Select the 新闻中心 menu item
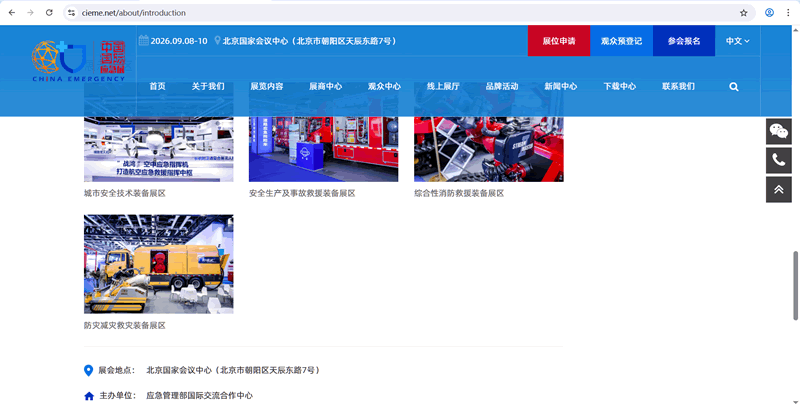The image size is (800, 406). [560, 87]
